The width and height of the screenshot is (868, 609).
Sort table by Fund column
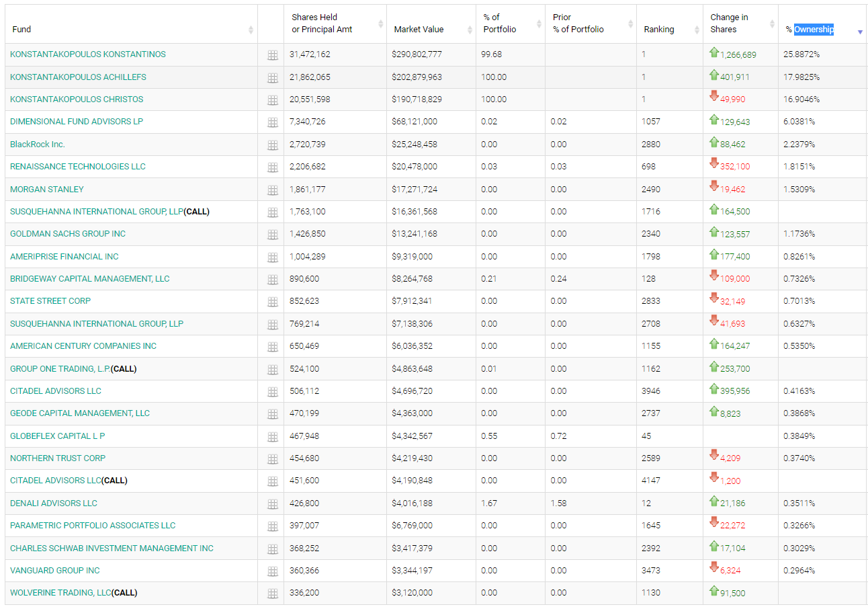[x=251, y=30]
